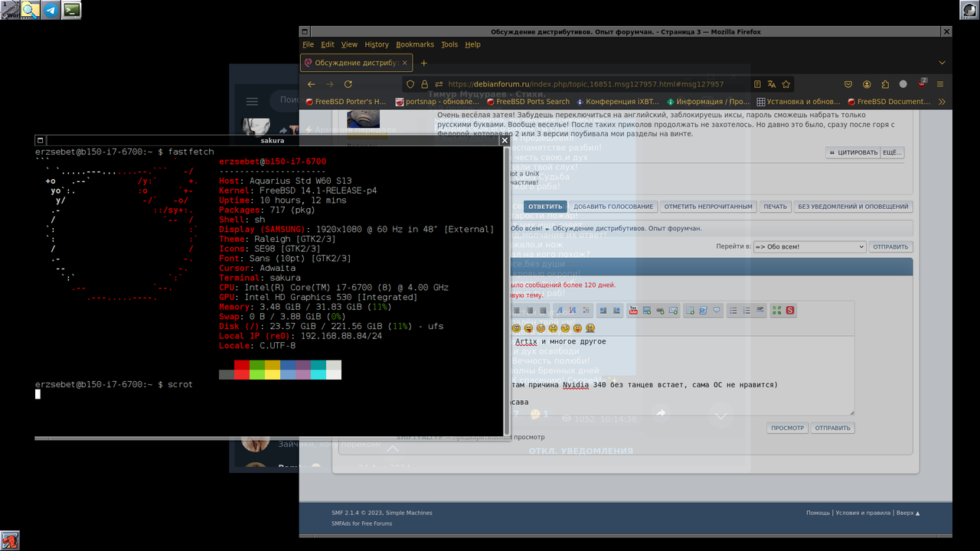
Task: Expand the ЕЩЁ... post actions button
Action: 892,152
